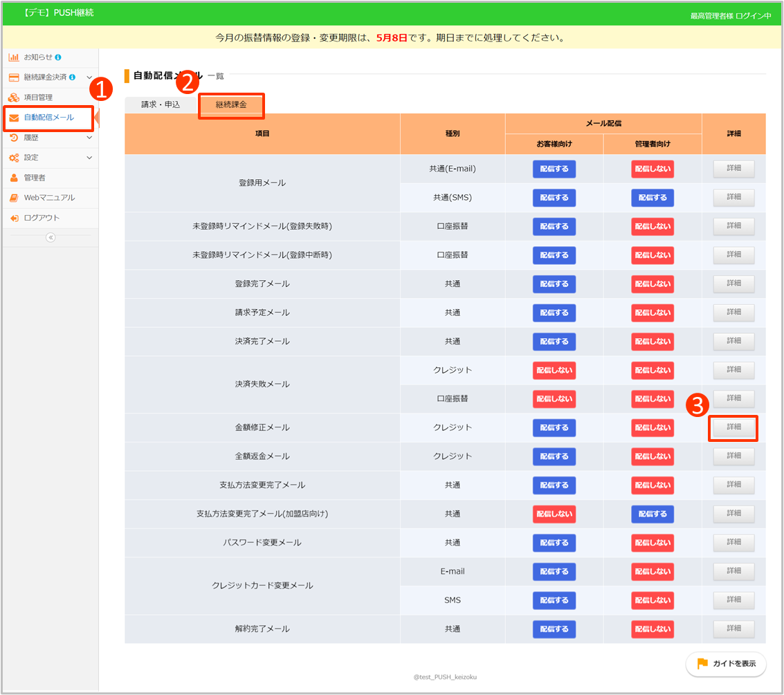Screen dimensions: 784x695
Task: Select the 継続課金 tab
Action: (x=231, y=105)
